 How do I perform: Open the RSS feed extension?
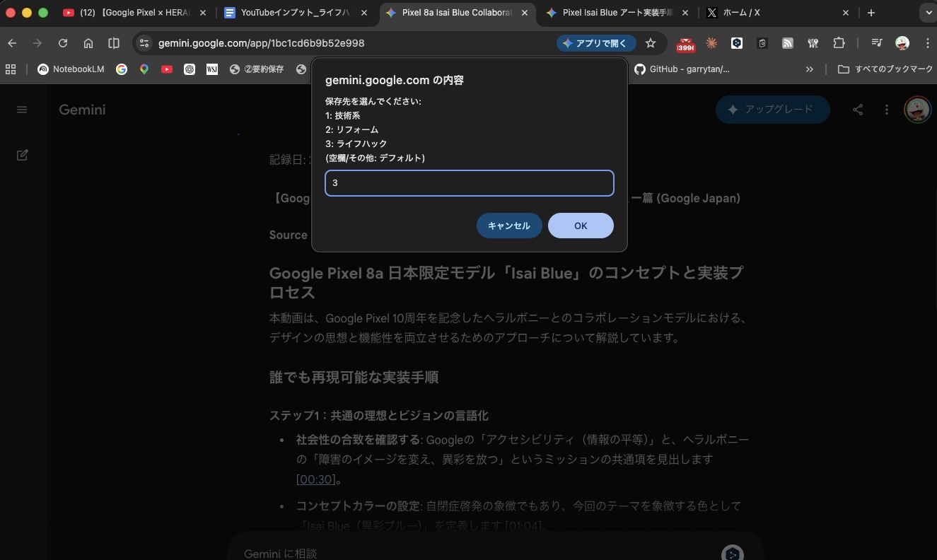(787, 43)
